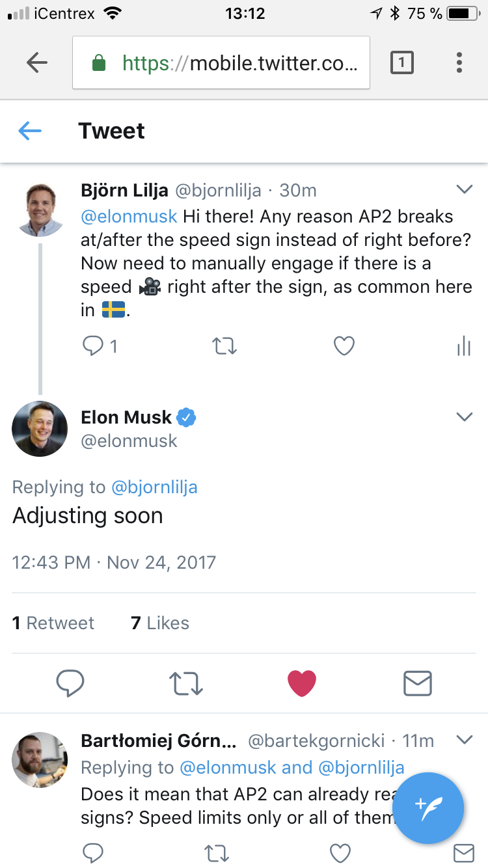Open Elon Musk's profile picture
Screen dimensions: 488x868
40,428
